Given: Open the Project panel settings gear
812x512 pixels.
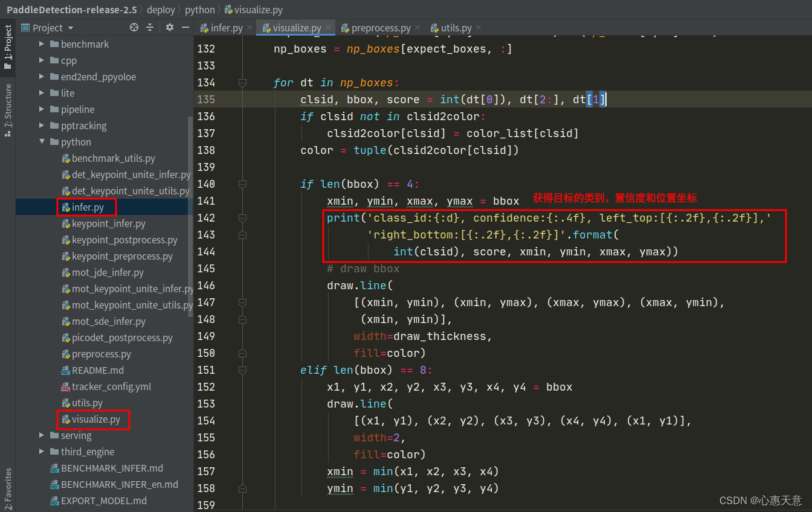Looking at the screenshot, I should [x=169, y=27].
